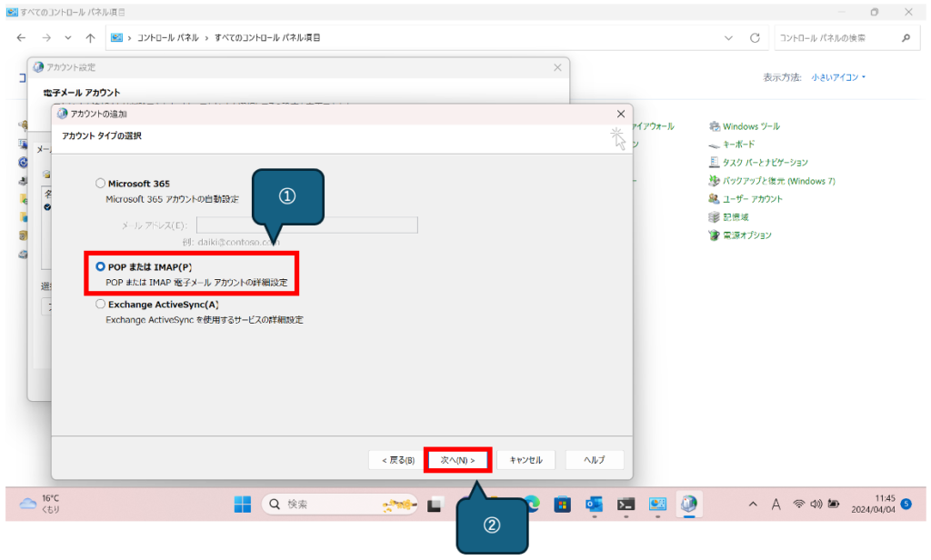Image resolution: width=931 pixels, height=560 pixels.
Task: Open タスク バーとナビゲーション icon
Action: point(715,163)
